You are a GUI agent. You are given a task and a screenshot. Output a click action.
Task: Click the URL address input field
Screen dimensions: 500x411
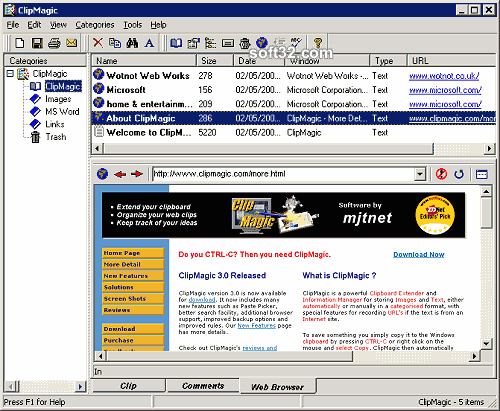(x=283, y=174)
